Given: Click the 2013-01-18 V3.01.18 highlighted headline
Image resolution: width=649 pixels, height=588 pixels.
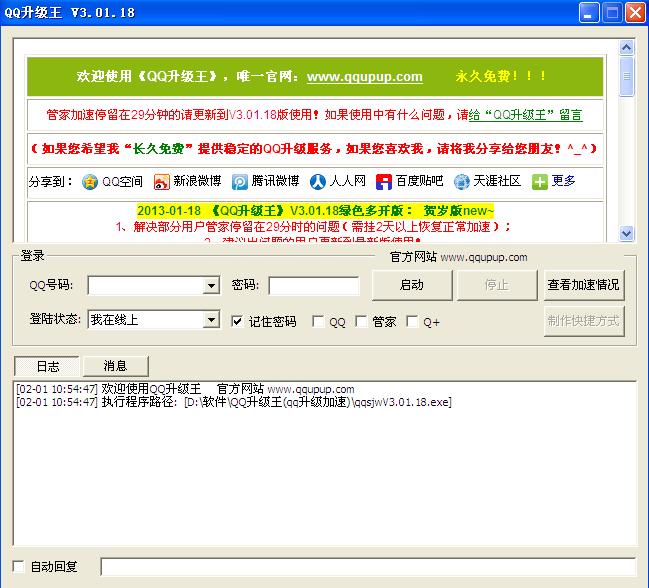Looking at the screenshot, I should [x=315, y=211].
